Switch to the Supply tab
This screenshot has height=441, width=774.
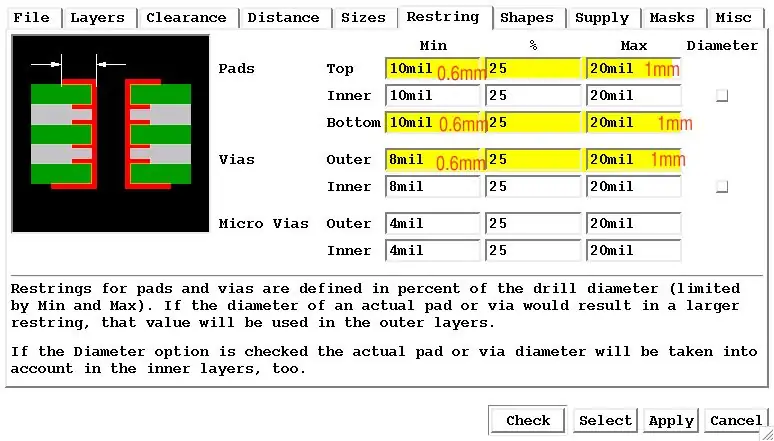click(x=604, y=18)
